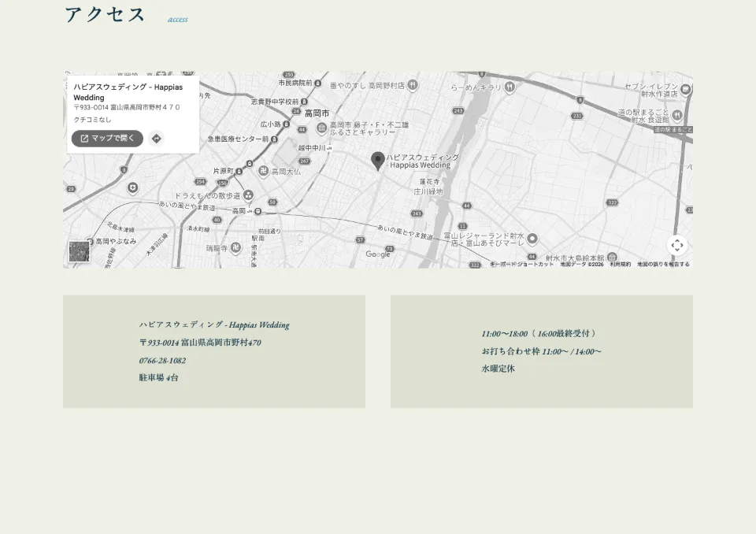Image resolution: width=756 pixels, height=534 pixels.
Task: Click the 番やのすし 高岡野村店 restaurant icon
Action: (x=412, y=85)
